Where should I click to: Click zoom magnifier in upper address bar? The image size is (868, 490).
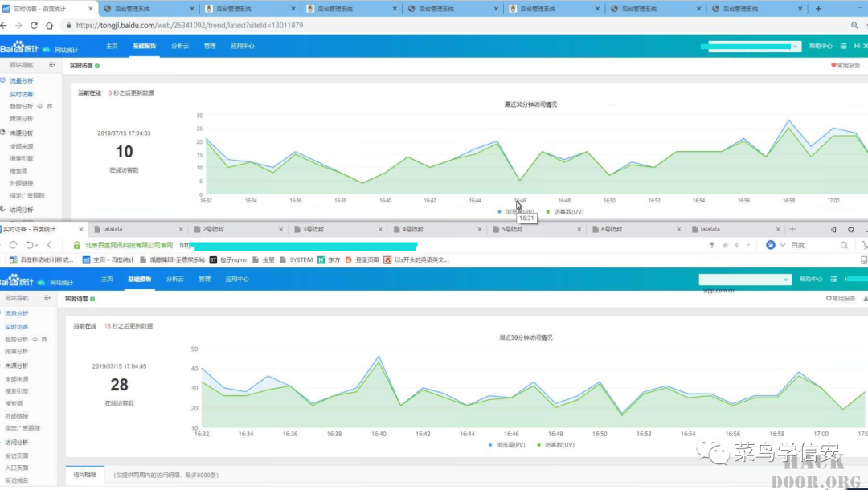click(x=854, y=26)
